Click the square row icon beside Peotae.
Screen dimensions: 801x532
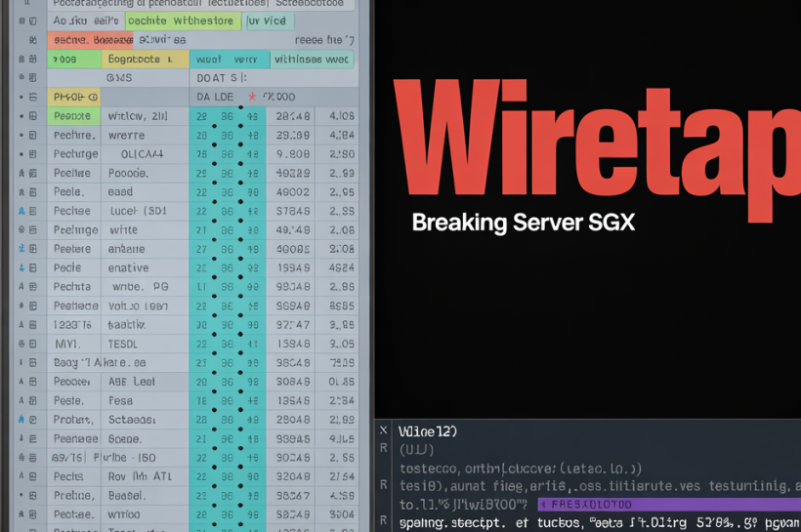click(x=32, y=514)
